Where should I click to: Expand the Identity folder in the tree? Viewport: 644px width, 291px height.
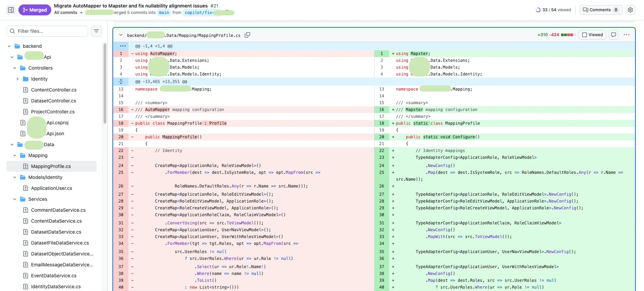(x=17, y=79)
